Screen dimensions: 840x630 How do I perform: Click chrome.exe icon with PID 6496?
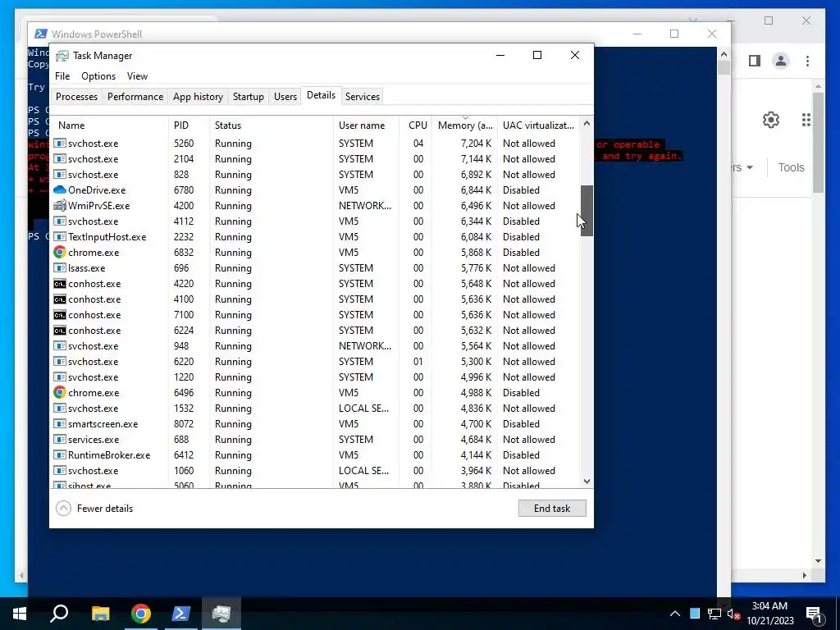[x=60, y=393]
